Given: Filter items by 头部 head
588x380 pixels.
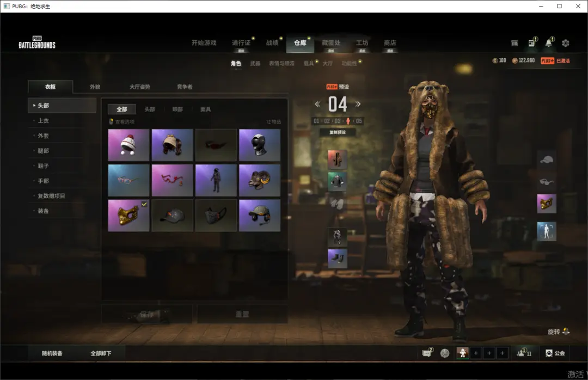Looking at the screenshot, I should tap(150, 109).
